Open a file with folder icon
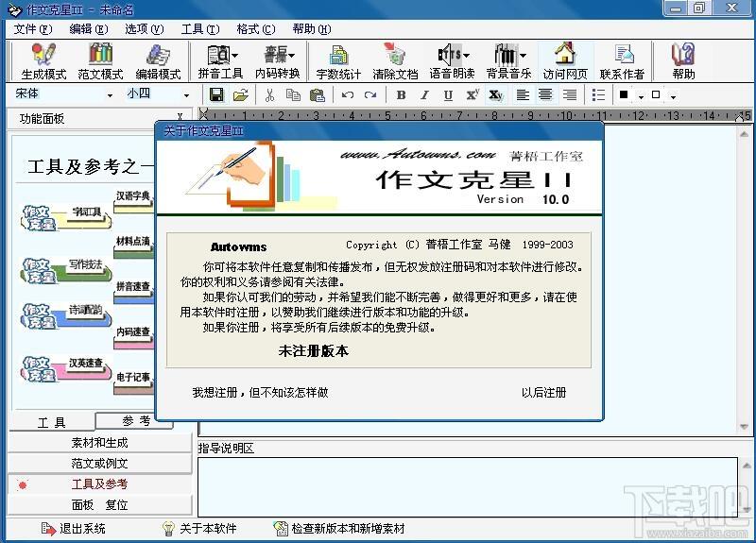756x543 pixels. [x=241, y=95]
